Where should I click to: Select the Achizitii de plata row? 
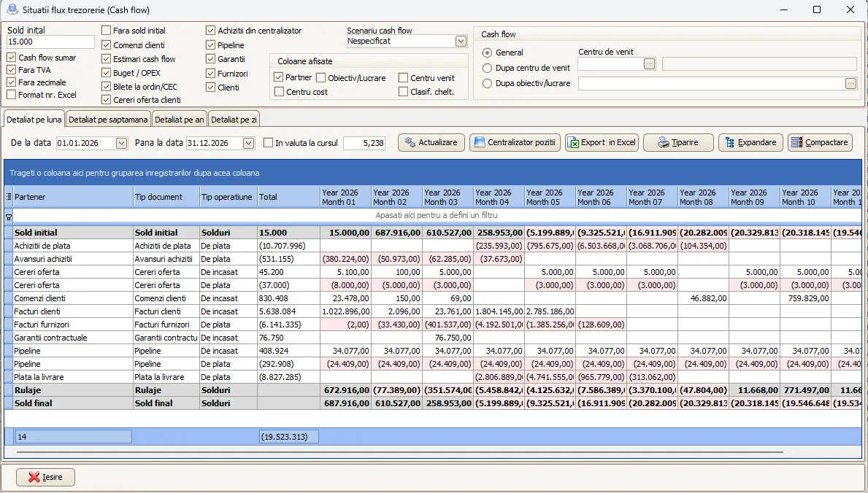(433, 246)
